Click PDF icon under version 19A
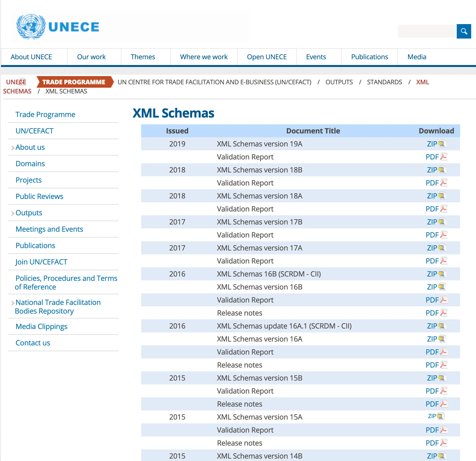This screenshot has width=476, height=461. tap(443, 157)
